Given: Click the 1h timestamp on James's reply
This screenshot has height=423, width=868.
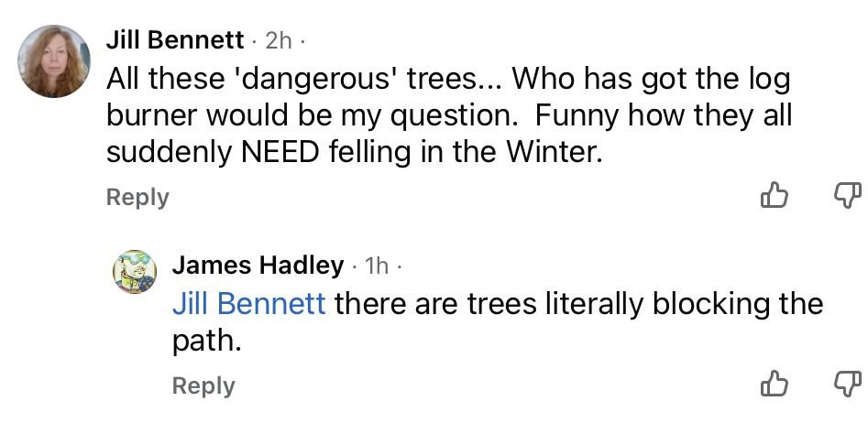Looking at the screenshot, I should pyautogui.click(x=377, y=266).
